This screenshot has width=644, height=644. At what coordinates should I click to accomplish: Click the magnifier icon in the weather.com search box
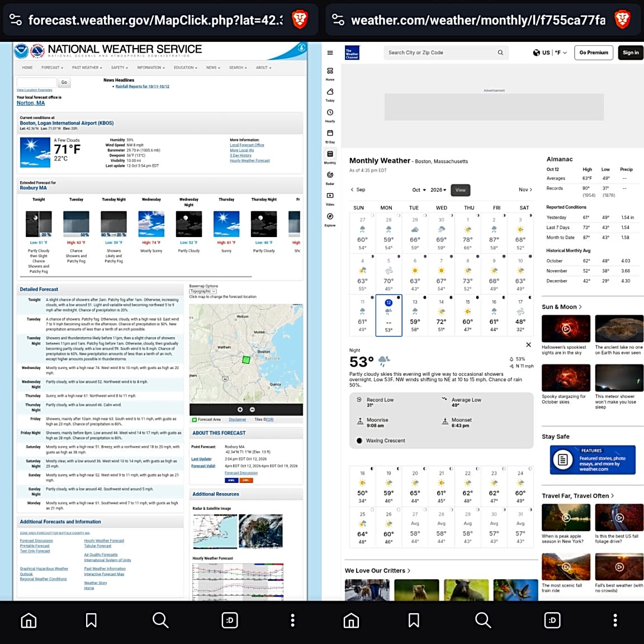click(500, 53)
